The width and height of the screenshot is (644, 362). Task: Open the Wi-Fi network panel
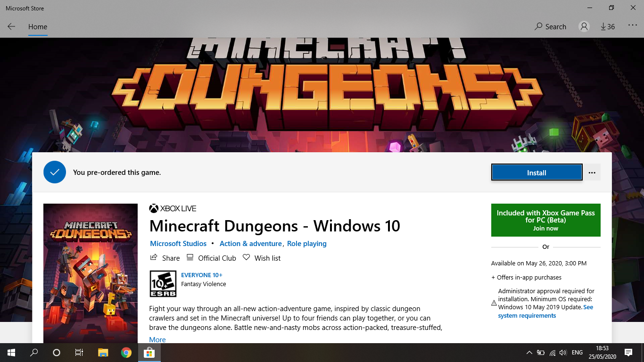coord(553,353)
